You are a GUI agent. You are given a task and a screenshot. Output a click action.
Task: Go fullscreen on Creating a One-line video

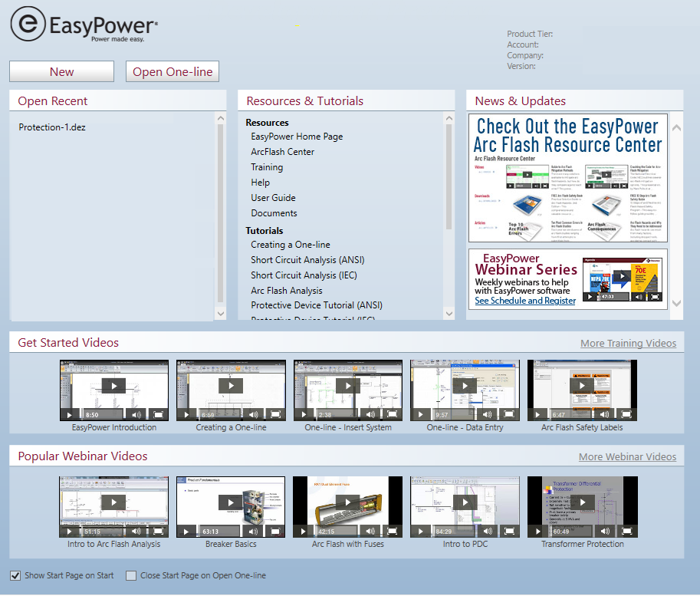275,415
